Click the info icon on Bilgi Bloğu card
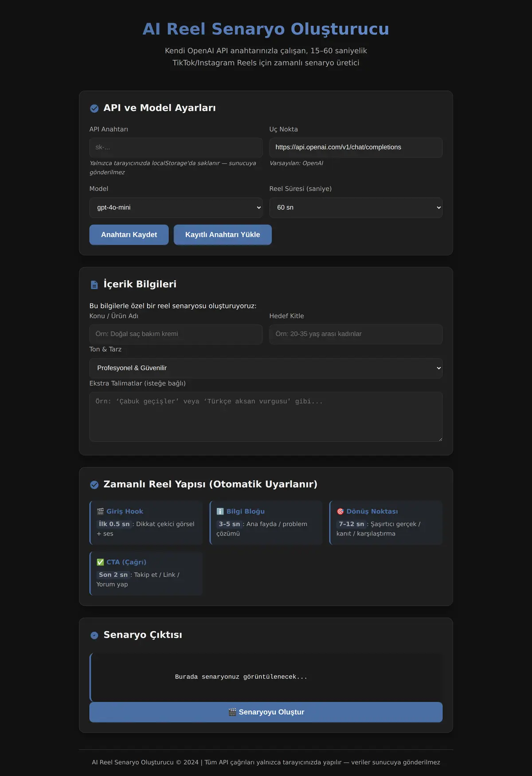 click(x=220, y=511)
